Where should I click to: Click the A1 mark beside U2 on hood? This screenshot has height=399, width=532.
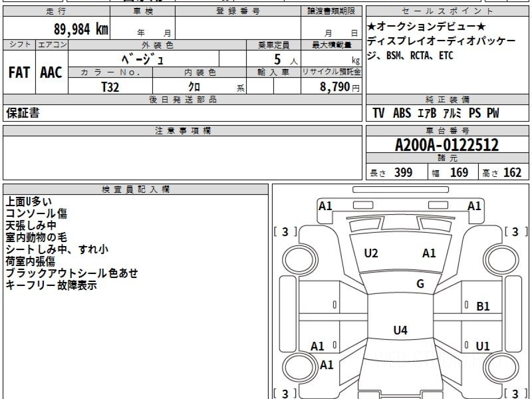pyautogui.click(x=429, y=254)
